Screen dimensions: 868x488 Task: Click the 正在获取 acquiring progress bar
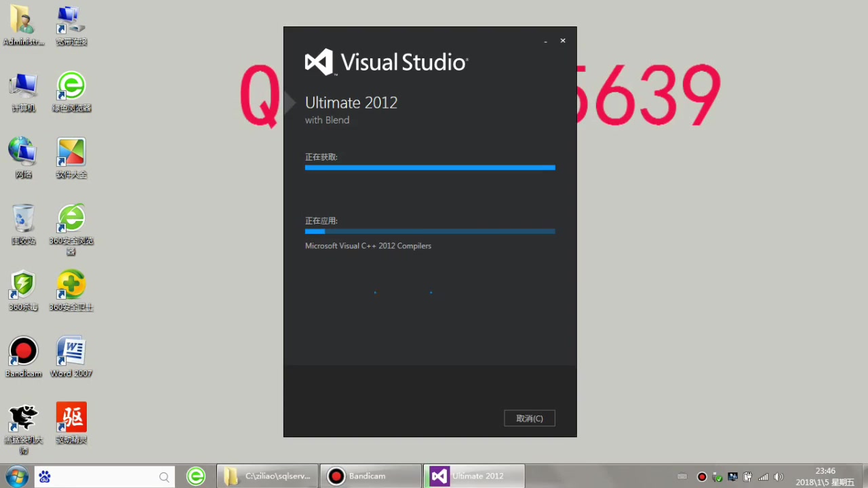430,167
